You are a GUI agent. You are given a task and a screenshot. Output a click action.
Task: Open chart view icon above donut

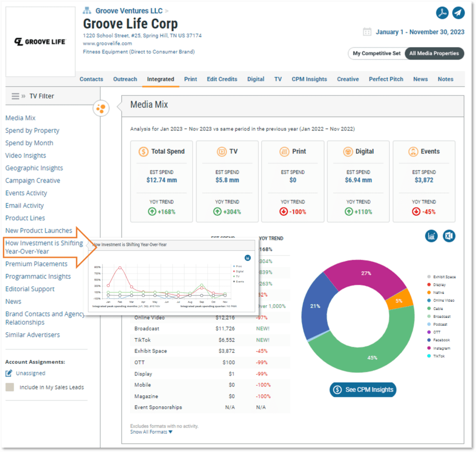[x=431, y=236]
